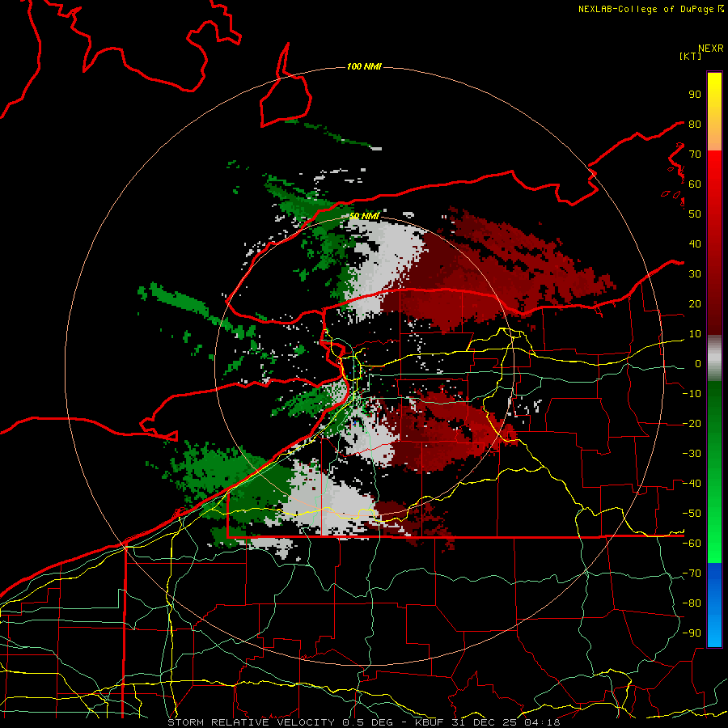The image size is (728, 728).
Task: Pick the blue bottom segment of the color bar
Action: 714,604
